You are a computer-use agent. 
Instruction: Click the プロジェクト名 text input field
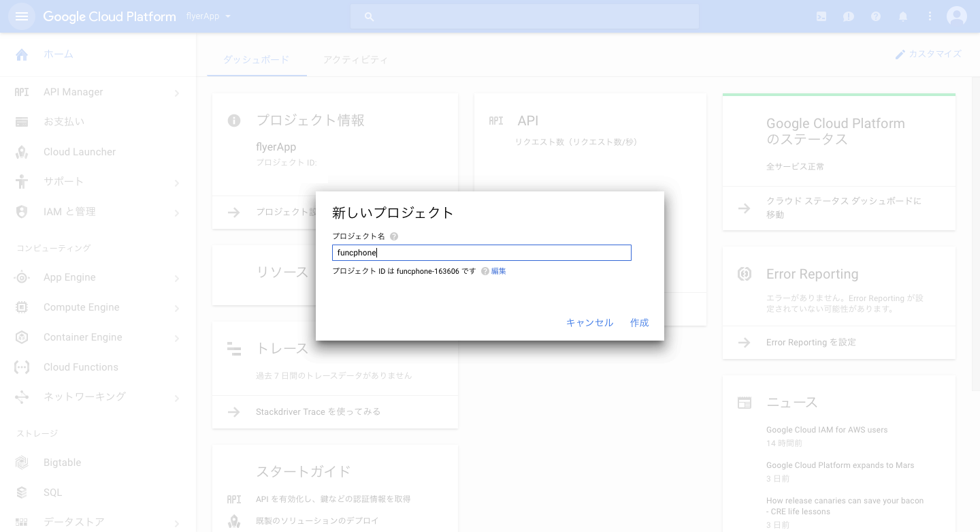[x=481, y=253]
